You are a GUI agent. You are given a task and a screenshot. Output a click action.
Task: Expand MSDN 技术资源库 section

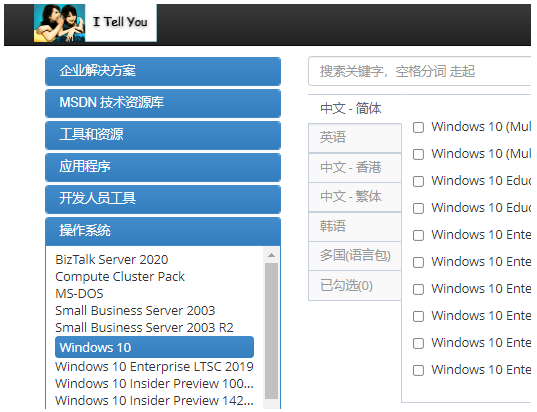pos(163,103)
